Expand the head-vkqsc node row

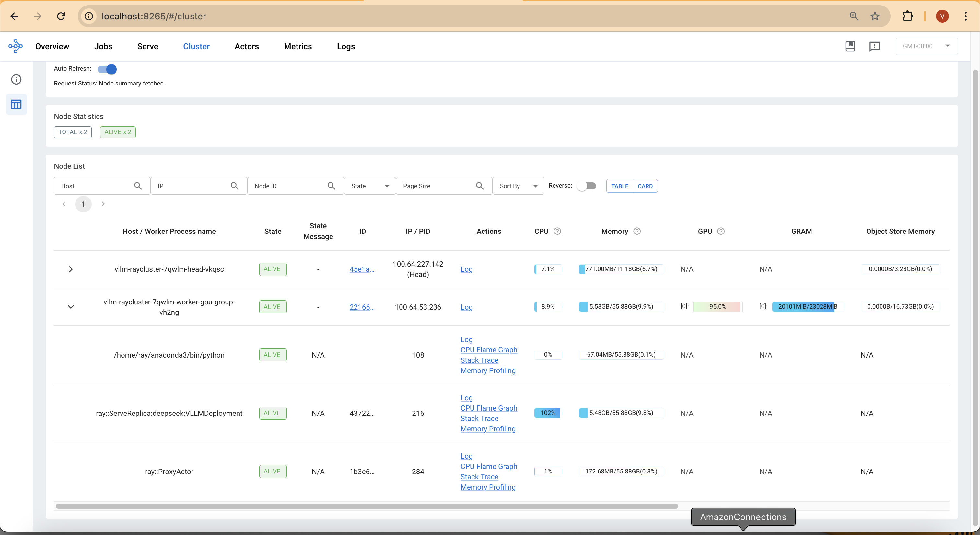[x=70, y=269]
